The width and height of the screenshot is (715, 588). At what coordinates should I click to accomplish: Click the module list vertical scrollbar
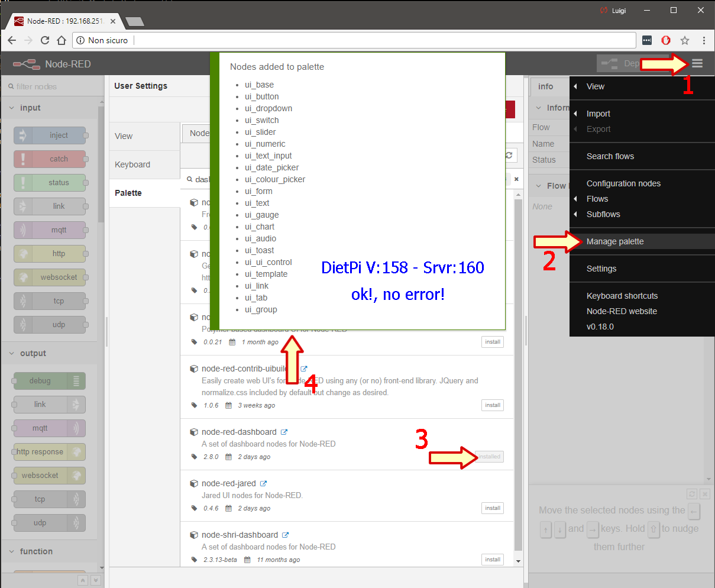click(x=519, y=375)
